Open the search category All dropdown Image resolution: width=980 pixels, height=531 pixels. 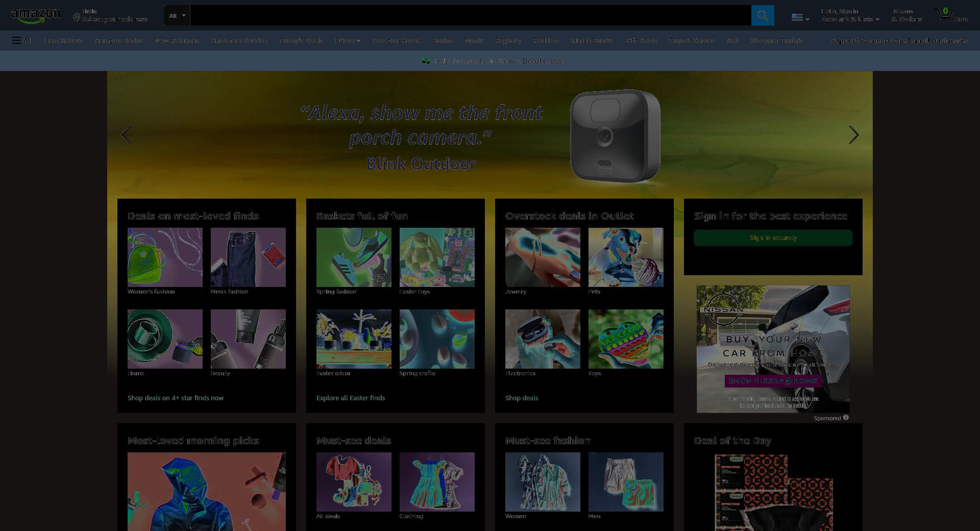click(177, 15)
